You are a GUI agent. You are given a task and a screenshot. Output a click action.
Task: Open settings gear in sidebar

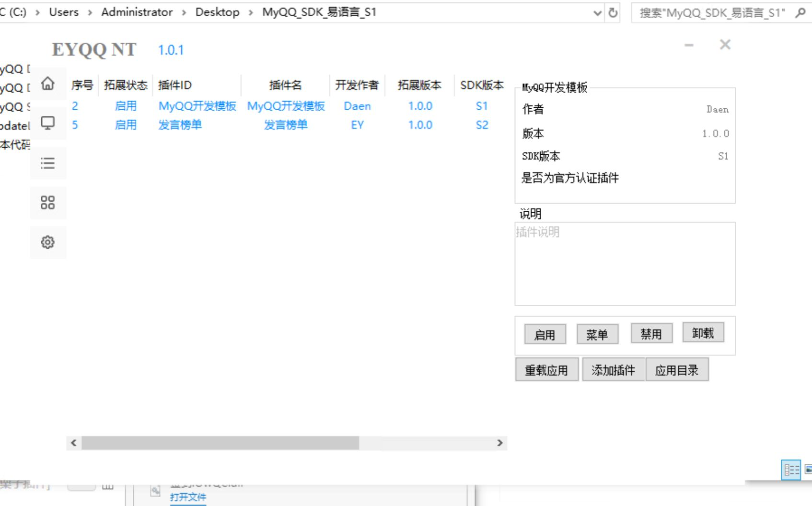(47, 242)
